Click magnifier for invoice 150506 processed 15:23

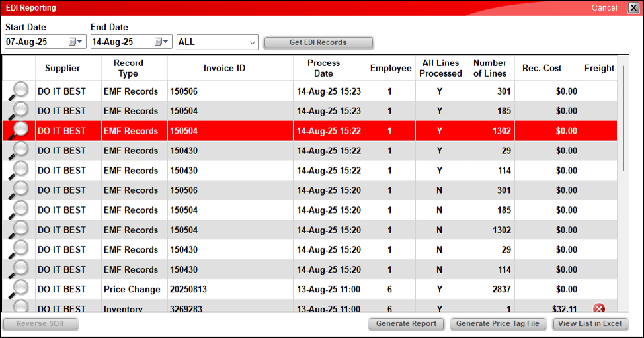(x=20, y=91)
